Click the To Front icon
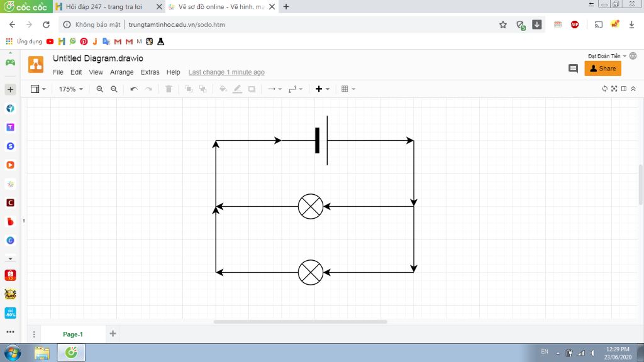The image size is (644, 362). point(189,89)
